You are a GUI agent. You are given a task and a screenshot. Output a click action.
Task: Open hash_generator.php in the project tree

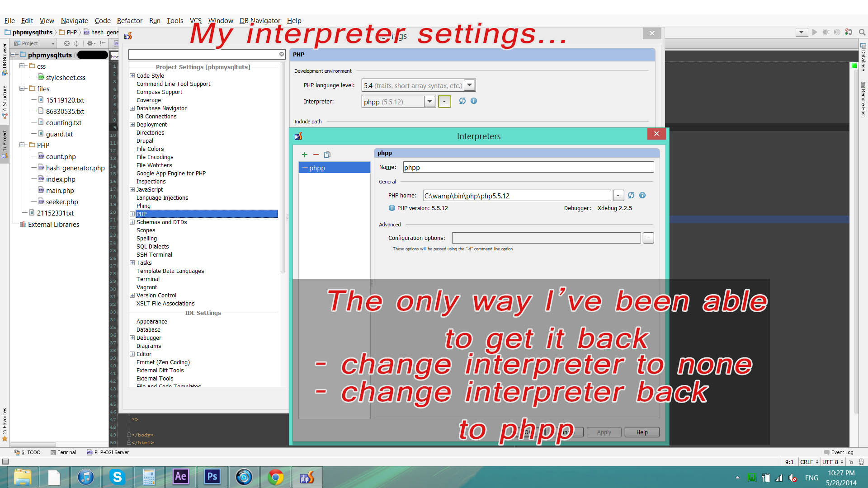pyautogui.click(x=75, y=168)
